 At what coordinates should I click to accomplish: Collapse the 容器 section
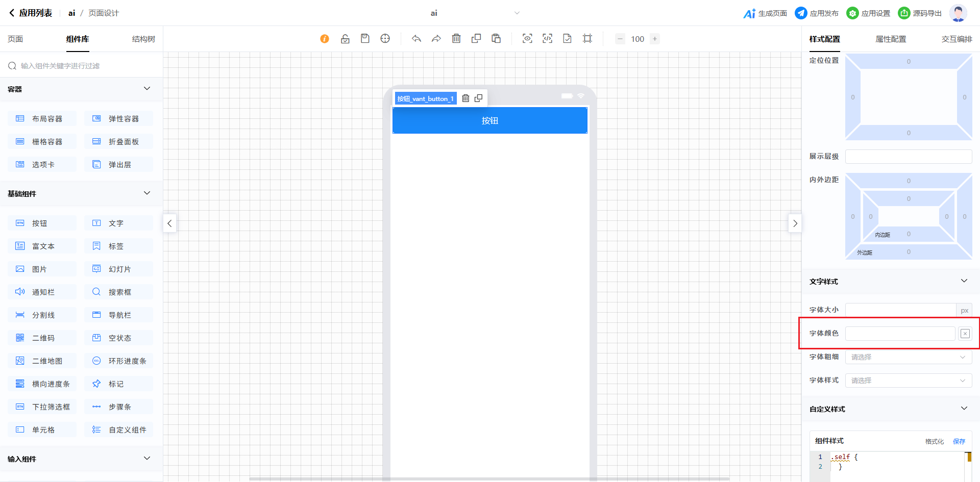click(147, 89)
